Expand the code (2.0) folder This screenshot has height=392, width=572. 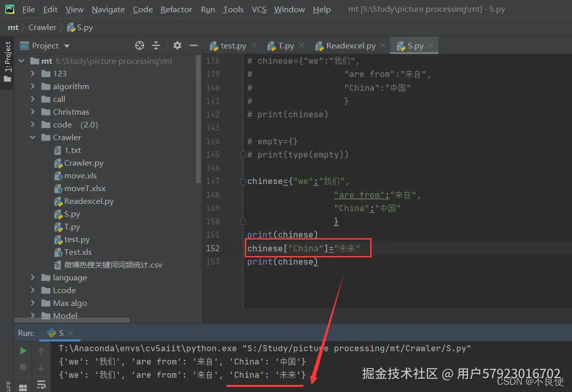(33, 125)
